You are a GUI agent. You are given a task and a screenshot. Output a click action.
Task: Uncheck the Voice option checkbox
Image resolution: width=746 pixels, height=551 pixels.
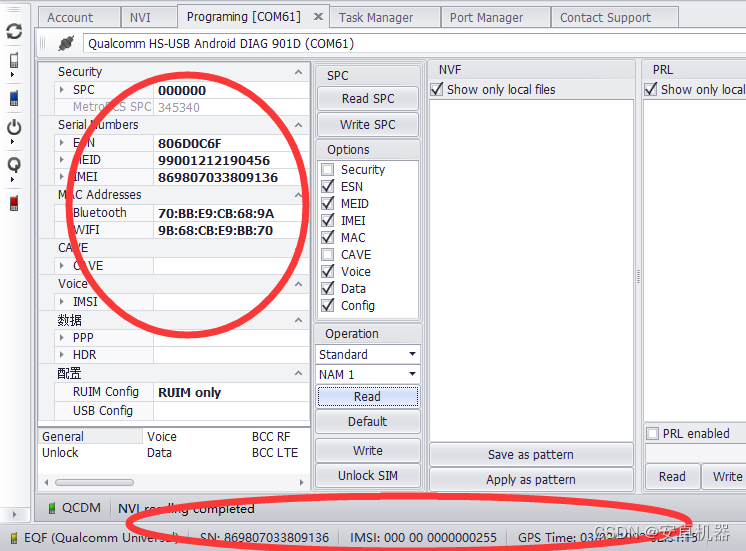(328, 271)
